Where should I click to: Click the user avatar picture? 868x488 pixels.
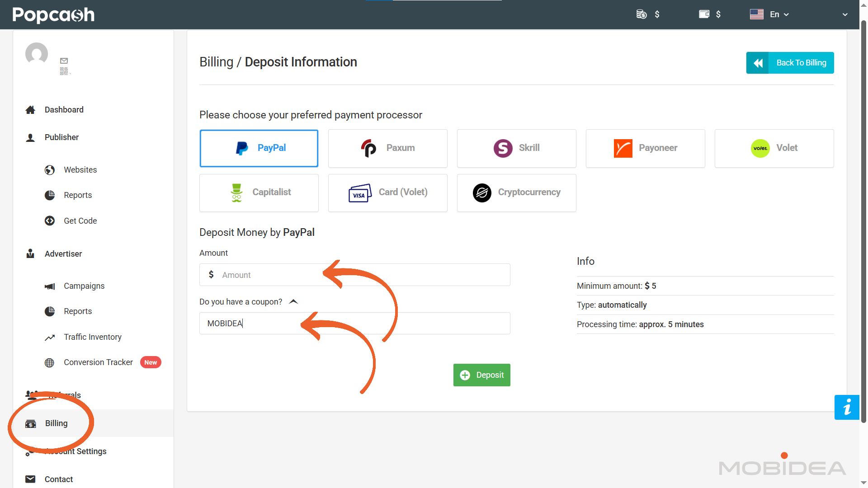coord(37,54)
